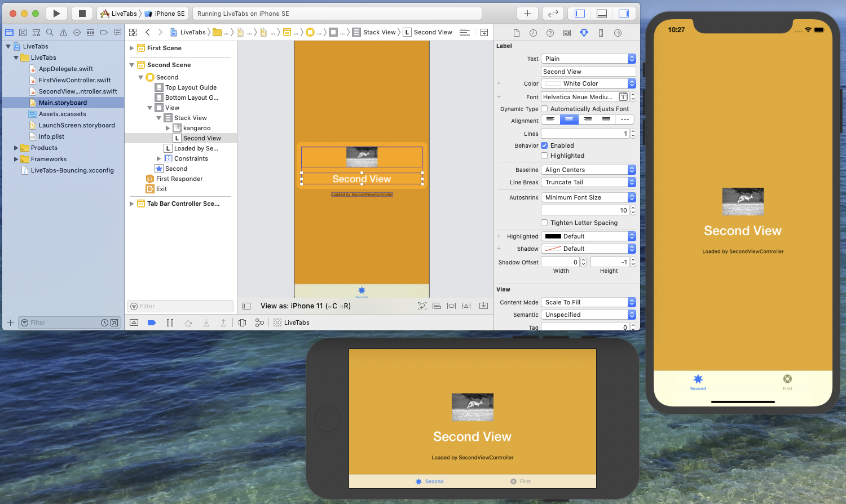
Task: Toggle Automatically Adjusts Font checkbox
Action: click(x=544, y=109)
